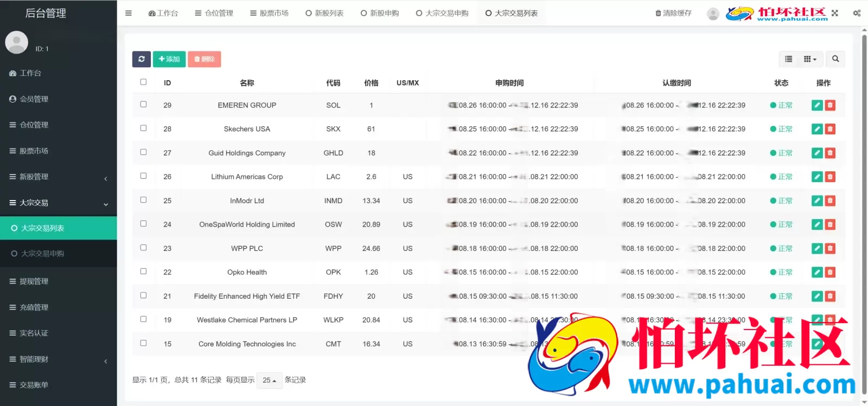This screenshot has height=406, width=868.
Task: Check the box for row ID 23
Action: pyautogui.click(x=143, y=247)
